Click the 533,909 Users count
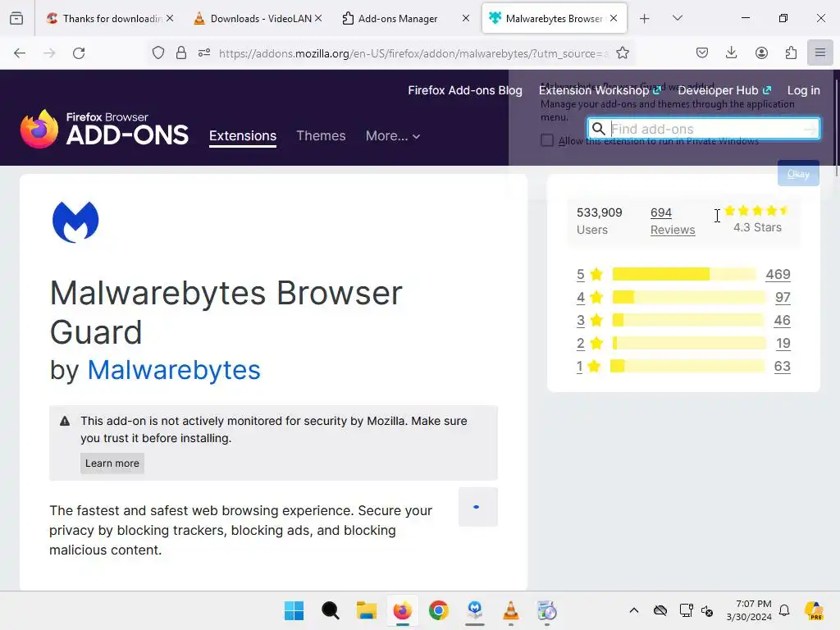The width and height of the screenshot is (840, 630). coord(599,221)
